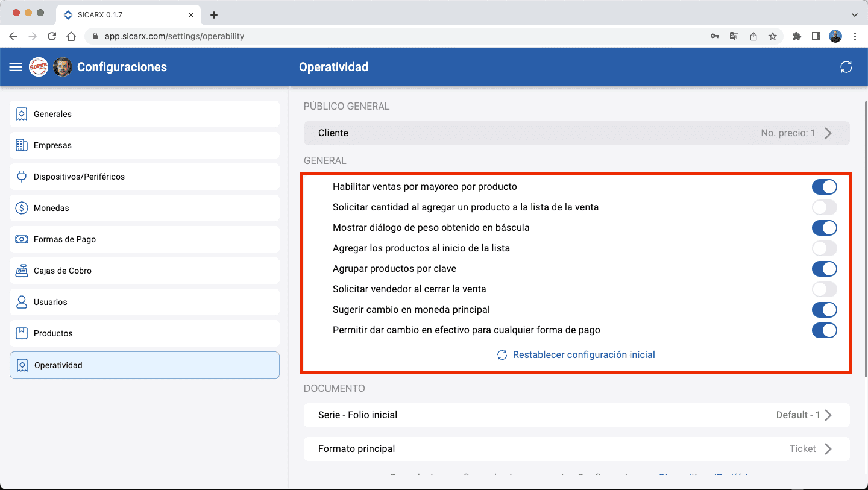Disable Habilitar ventas por mayoreo toggle
868x490 pixels.
824,187
